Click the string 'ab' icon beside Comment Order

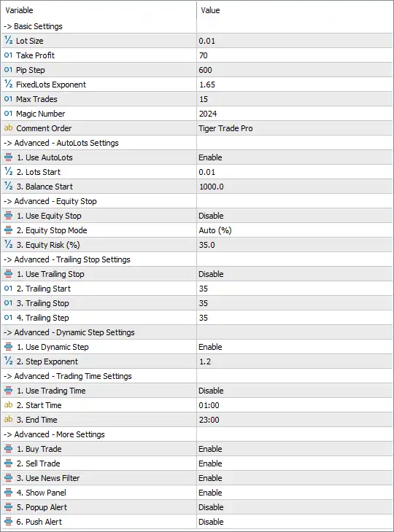[x=9, y=128]
